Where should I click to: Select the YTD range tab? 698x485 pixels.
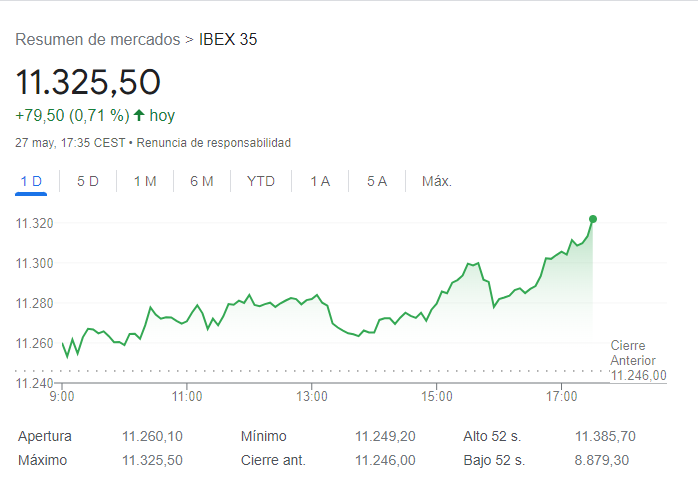point(261,181)
